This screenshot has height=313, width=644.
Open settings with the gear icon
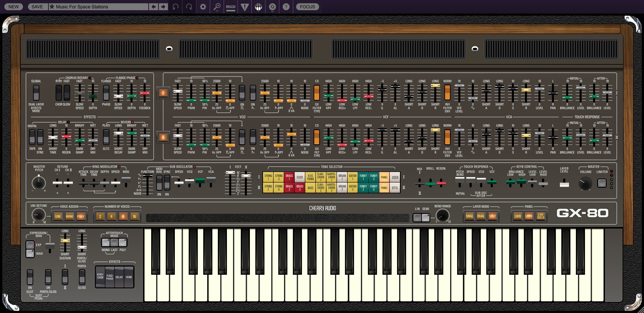(x=203, y=7)
